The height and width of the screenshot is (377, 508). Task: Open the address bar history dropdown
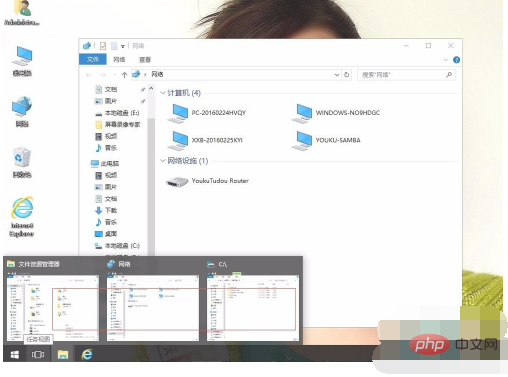click(x=337, y=75)
